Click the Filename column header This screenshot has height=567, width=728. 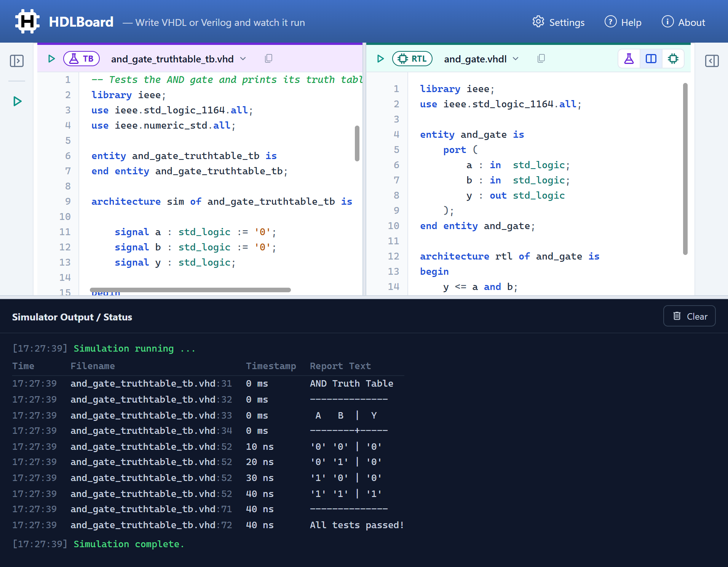click(x=93, y=366)
